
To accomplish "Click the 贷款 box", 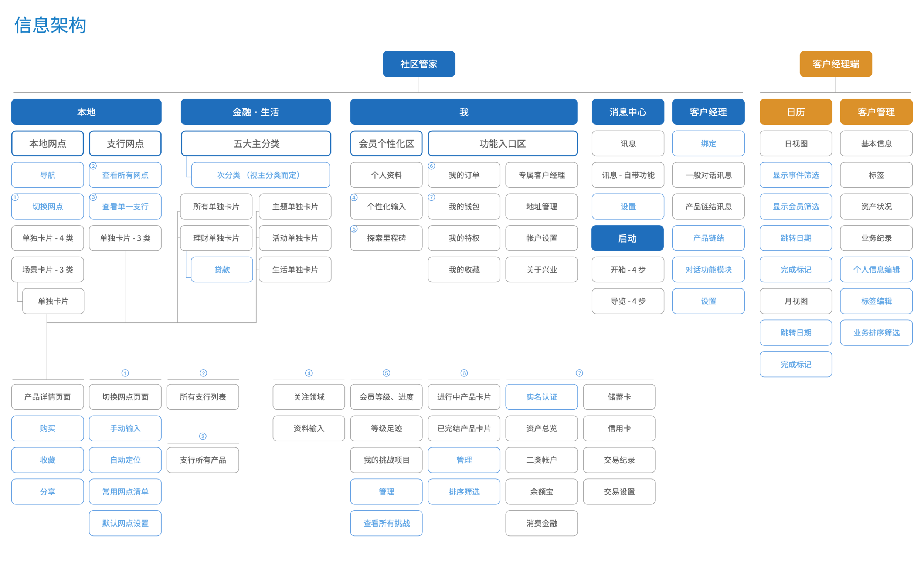I will click(x=221, y=269).
